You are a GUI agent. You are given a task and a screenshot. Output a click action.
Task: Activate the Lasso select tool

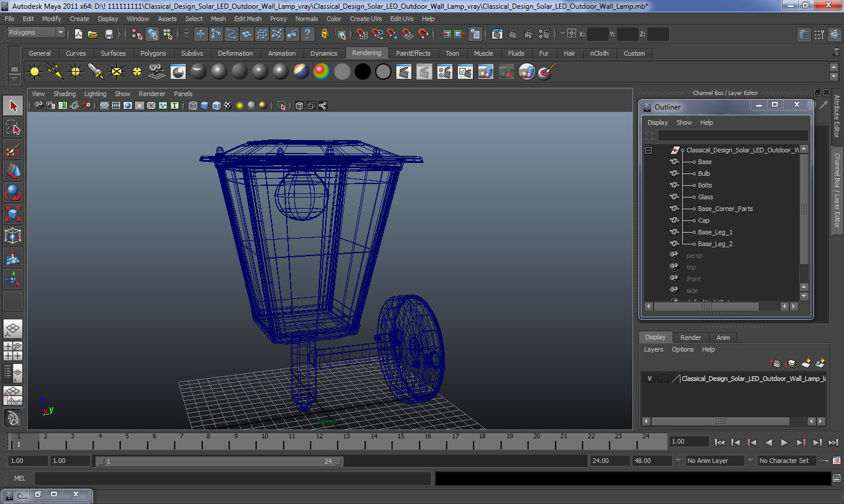(x=13, y=128)
